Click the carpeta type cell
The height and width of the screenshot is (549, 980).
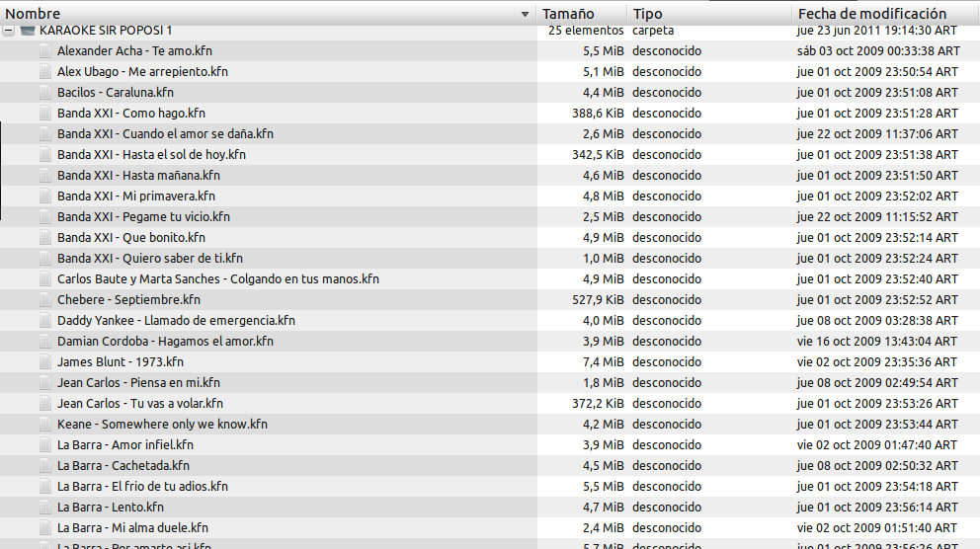click(653, 30)
